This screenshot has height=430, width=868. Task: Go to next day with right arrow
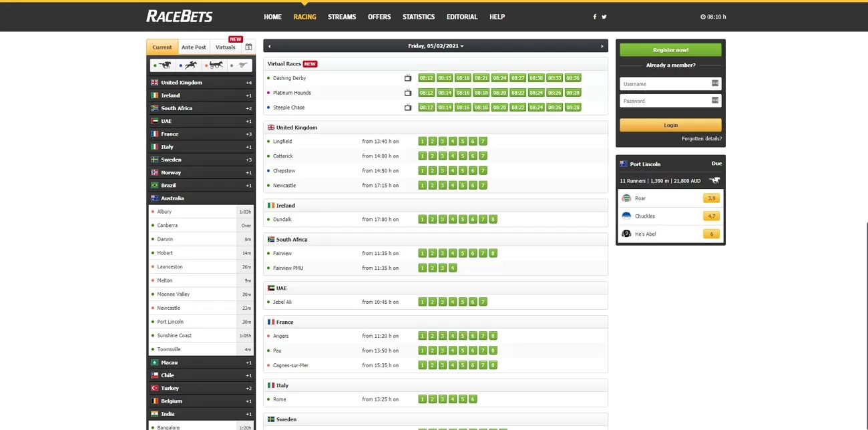pos(602,46)
